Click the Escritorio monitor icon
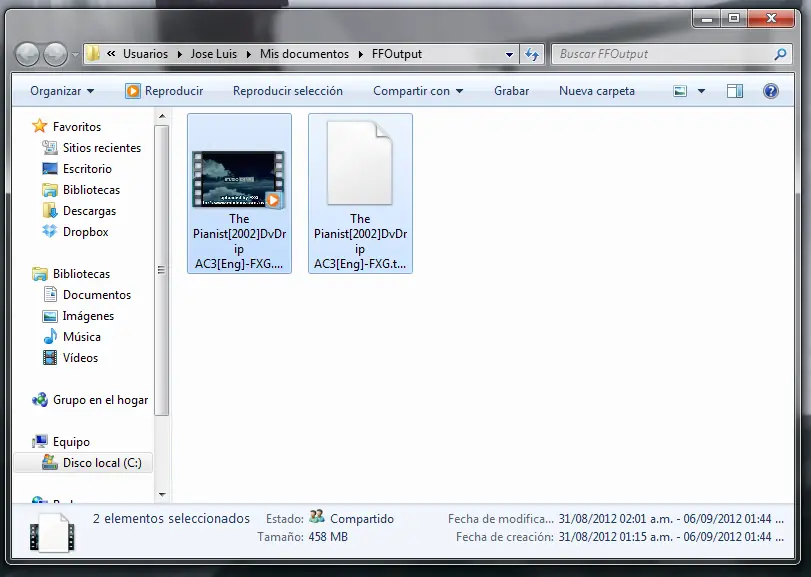 click(50, 169)
